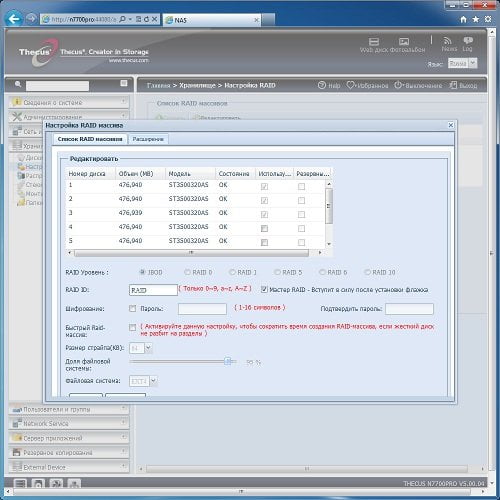The height and width of the screenshot is (500, 500).
Task: Click the News RSS feed icon
Action: click(x=447, y=41)
